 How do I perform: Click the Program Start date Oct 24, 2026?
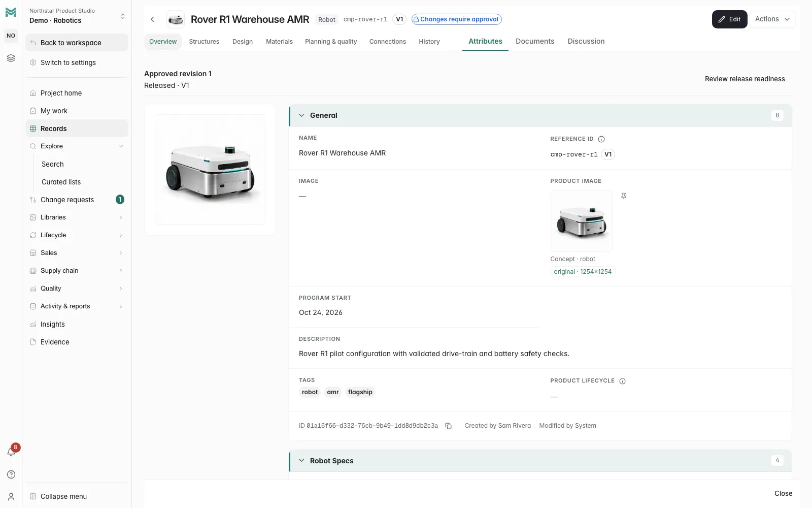[x=321, y=312]
